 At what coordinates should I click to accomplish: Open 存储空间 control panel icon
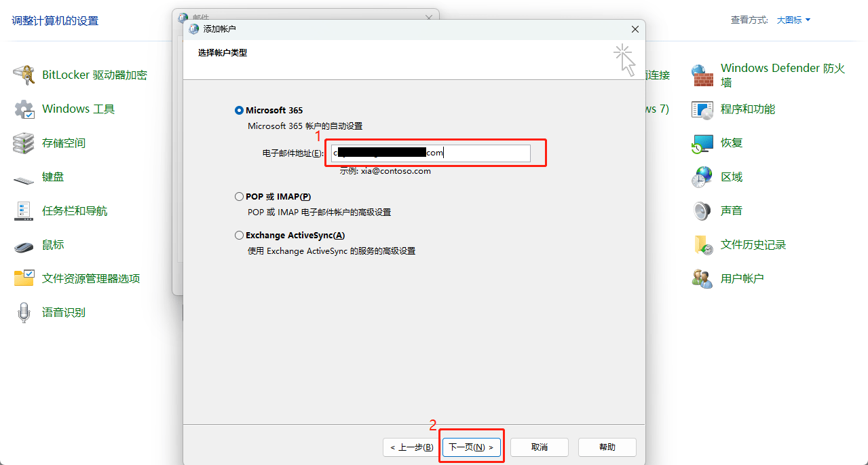(x=24, y=143)
